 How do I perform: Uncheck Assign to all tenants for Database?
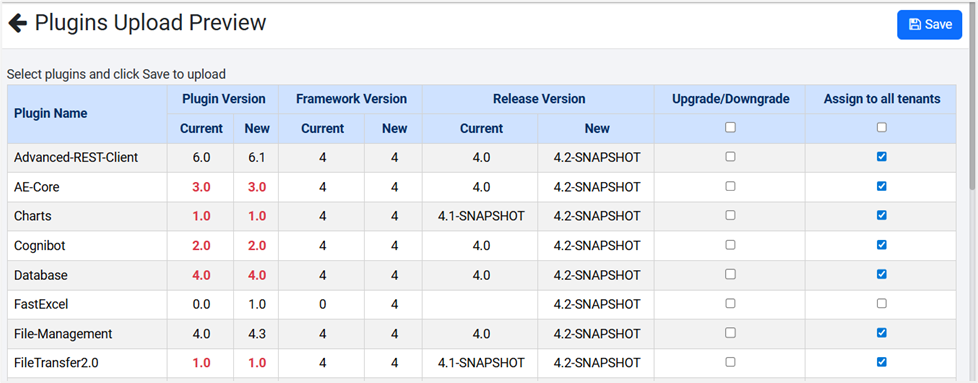tap(881, 274)
